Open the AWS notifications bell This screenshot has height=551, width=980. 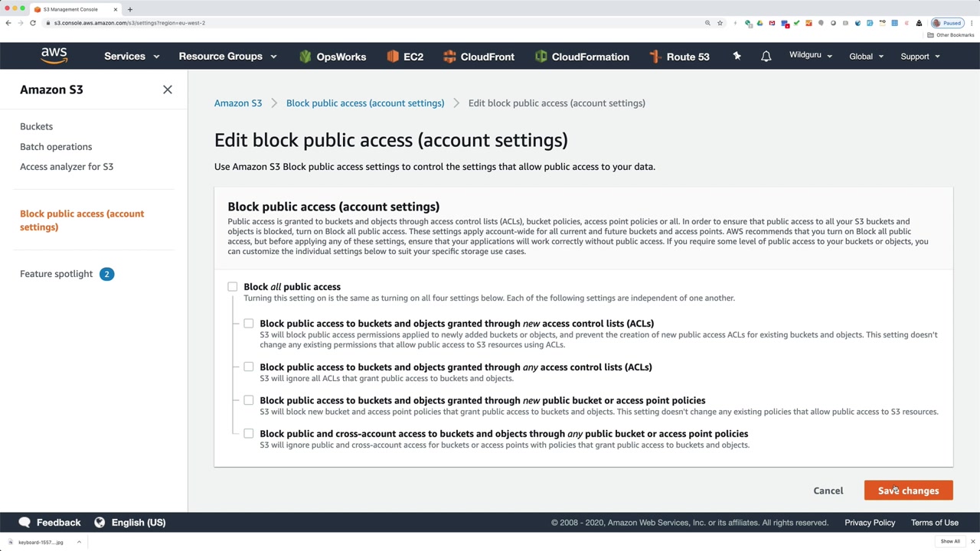[x=766, y=57]
